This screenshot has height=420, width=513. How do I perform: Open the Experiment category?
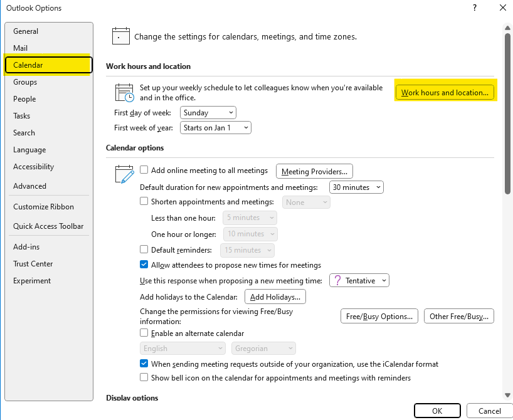(48, 281)
